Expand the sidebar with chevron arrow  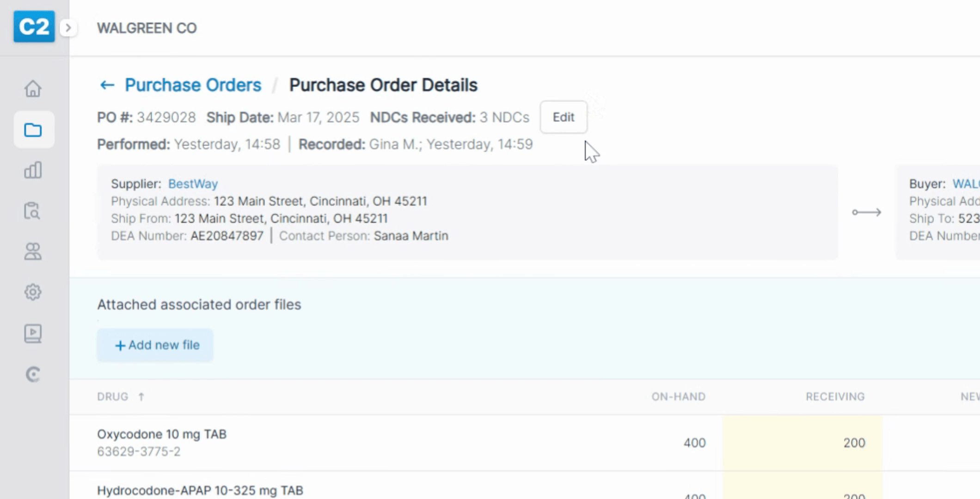(x=68, y=28)
